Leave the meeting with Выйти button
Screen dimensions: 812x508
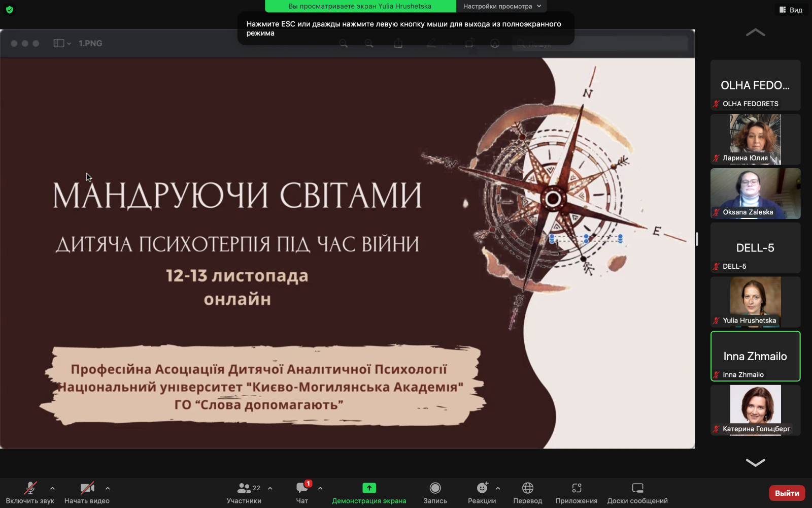787,493
